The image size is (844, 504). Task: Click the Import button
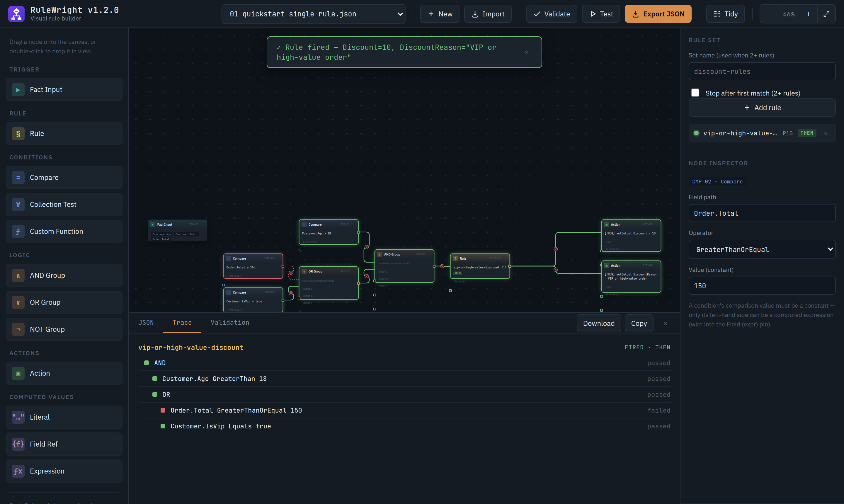coord(488,14)
